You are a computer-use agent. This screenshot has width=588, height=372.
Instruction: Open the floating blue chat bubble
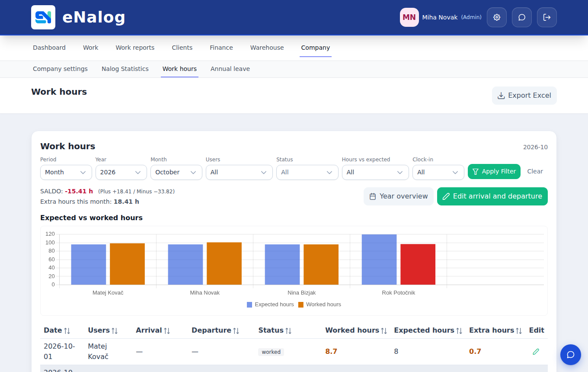571,355
